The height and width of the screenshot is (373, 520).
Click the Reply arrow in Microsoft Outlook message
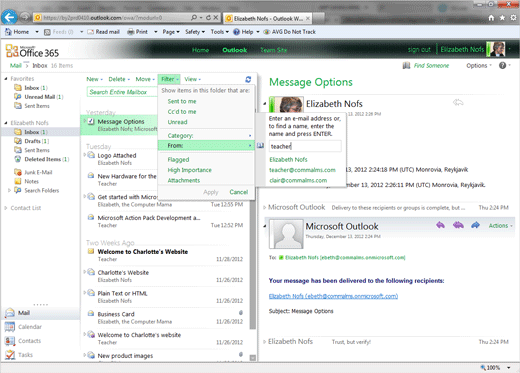[440, 225]
